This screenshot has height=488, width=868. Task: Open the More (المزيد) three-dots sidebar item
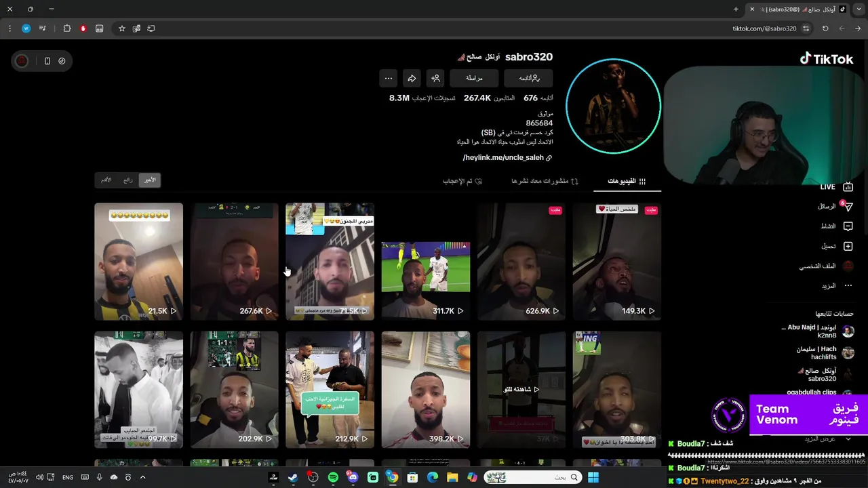[x=848, y=286]
